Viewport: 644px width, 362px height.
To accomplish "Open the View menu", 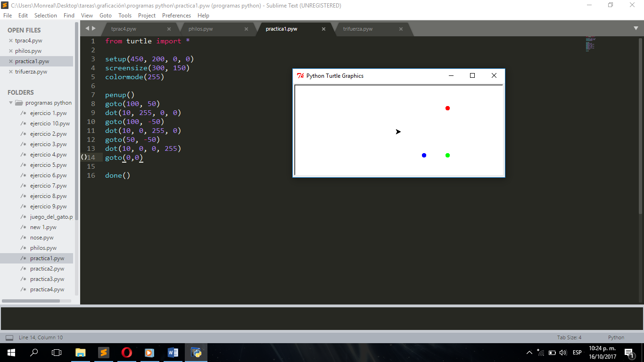I will point(87,16).
